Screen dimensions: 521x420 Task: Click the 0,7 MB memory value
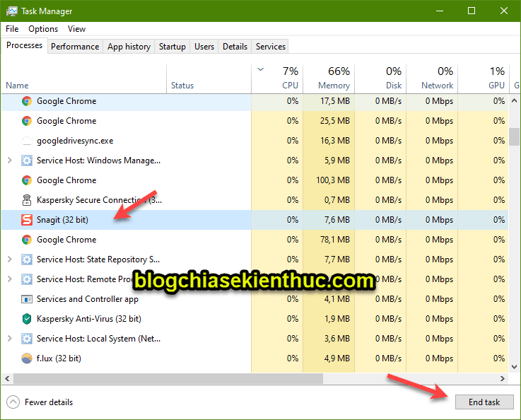click(x=337, y=200)
